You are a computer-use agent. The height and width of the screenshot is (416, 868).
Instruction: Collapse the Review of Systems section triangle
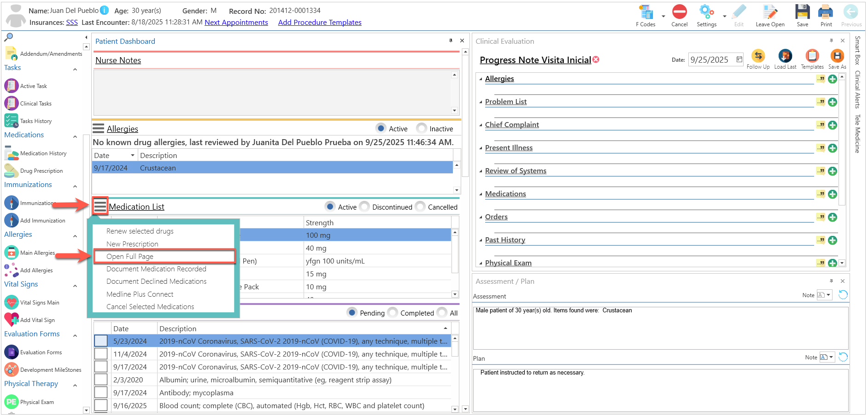pyautogui.click(x=481, y=171)
